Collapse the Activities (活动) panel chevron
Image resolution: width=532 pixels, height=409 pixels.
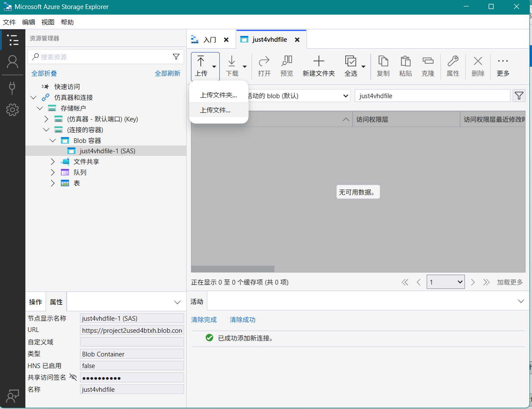tap(521, 301)
